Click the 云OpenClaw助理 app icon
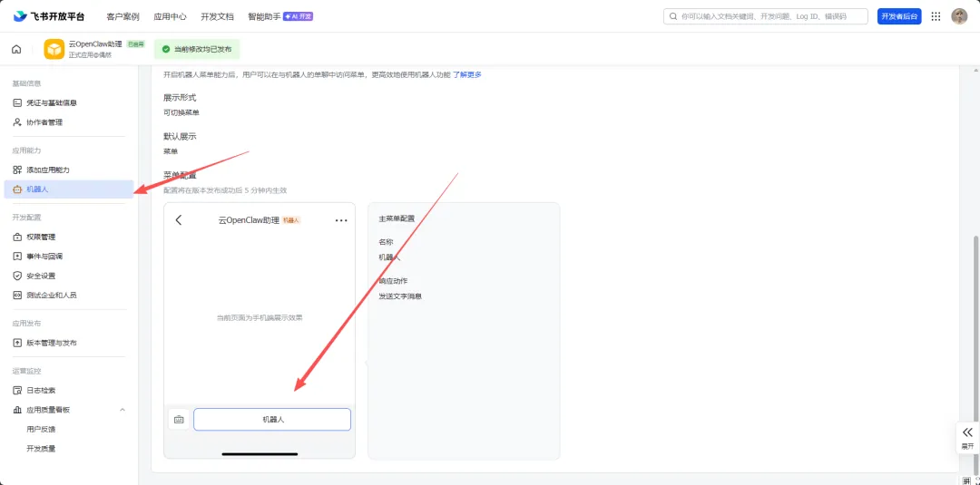Image resolution: width=980 pixels, height=485 pixels. [54, 49]
